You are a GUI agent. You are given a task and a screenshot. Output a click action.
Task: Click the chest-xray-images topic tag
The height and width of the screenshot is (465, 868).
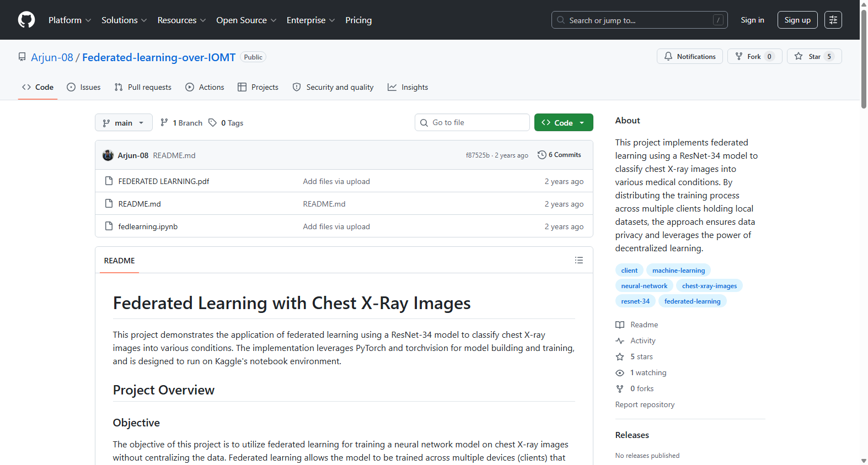tap(709, 286)
